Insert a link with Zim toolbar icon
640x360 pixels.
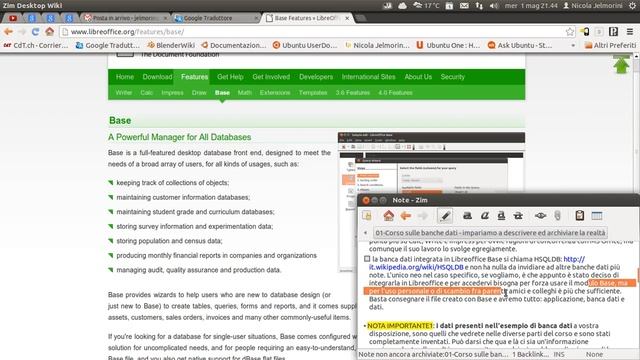click(x=540, y=216)
